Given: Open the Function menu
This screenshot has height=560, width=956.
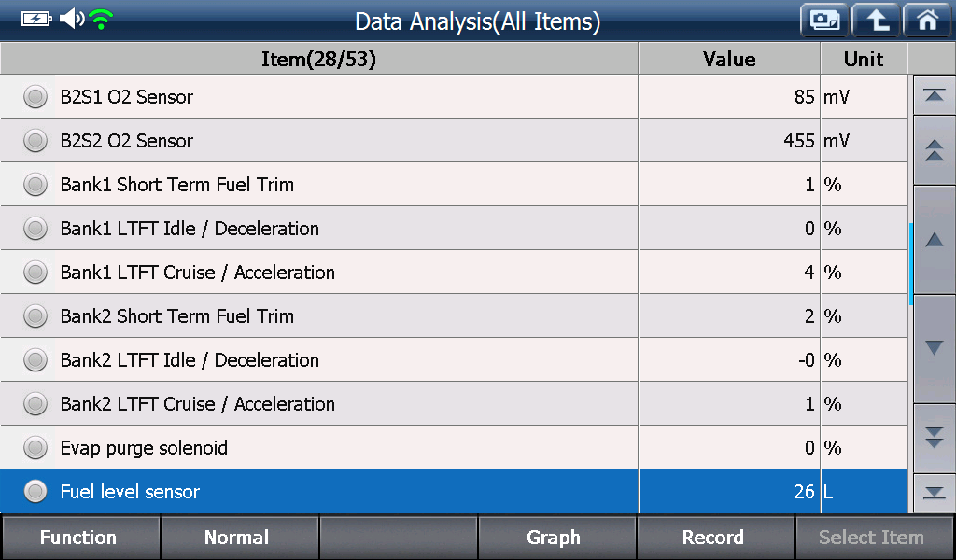Looking at the screenshot, I should (x=80, y=538).
